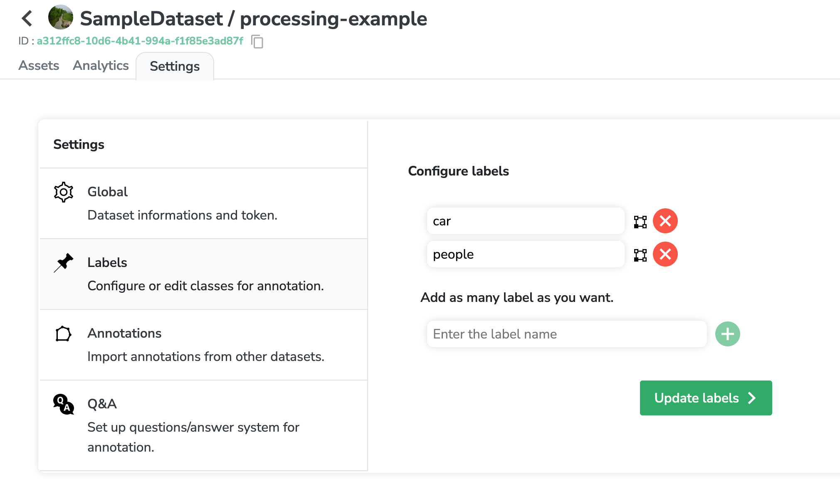Image resolution: width=840 pixels, height=504 pixels.
Task: Copy the dataset ID with clipboard icon
Action: point(257,42)
